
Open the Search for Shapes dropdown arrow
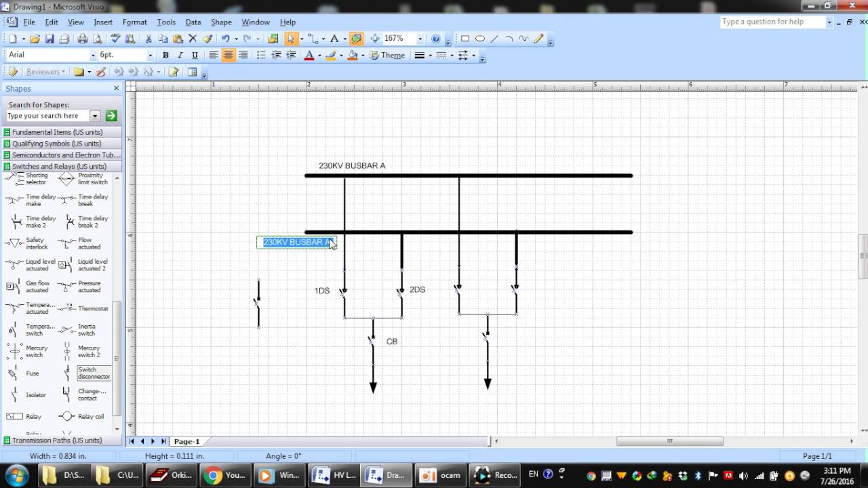point(95,116)
